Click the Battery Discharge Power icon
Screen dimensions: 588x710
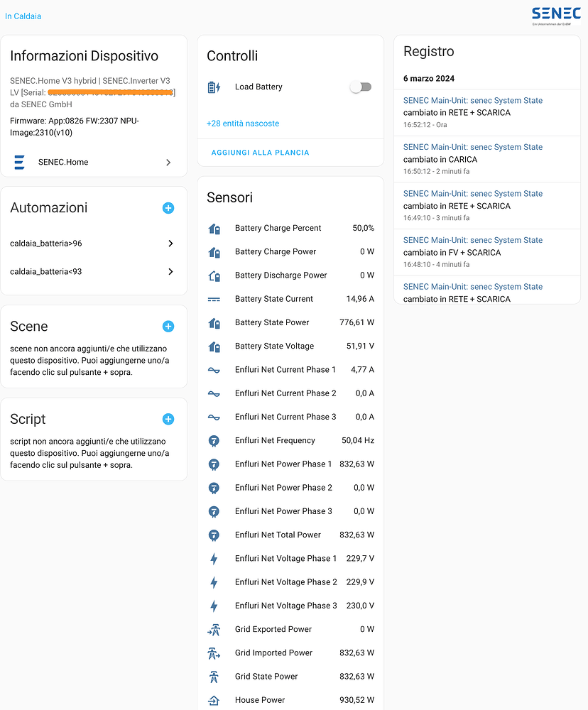tap(214, 275)
